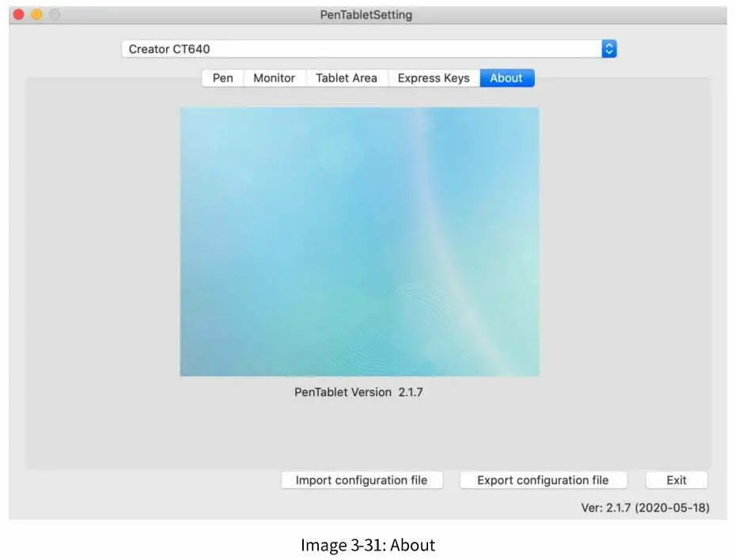Viewport: 735px width, 560px height.
Task: Import a configuration file
Action: point(362,479)
